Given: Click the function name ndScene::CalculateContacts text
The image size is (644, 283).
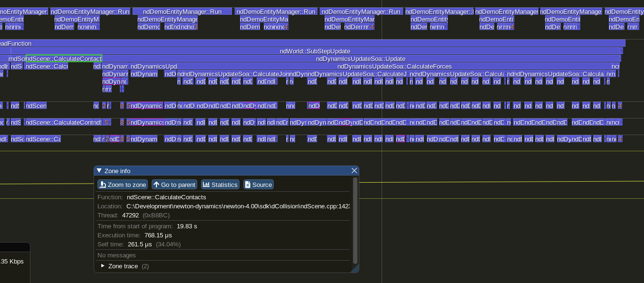Looking at the screenshot, I should point(166,197).
